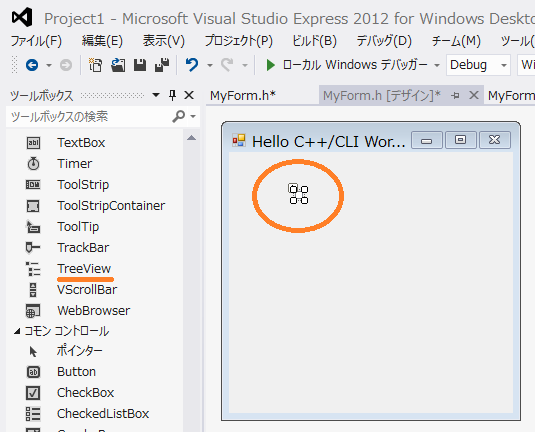
Task: Click the Hello C++/CLI form title bar
Action: 371,141
